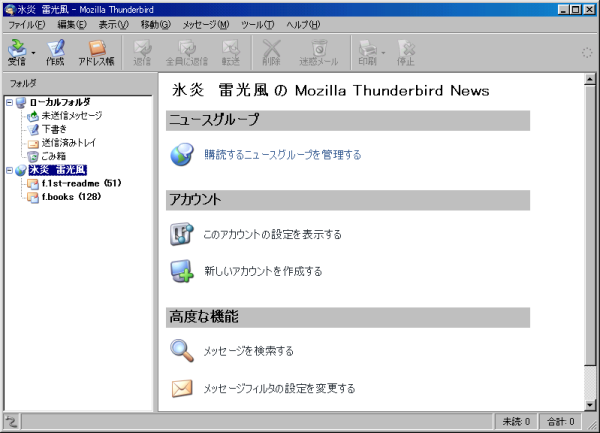600x433 pixels.
Task: Click the newsgroup globe icon in the Account Central pane
Action: [182, 155]
